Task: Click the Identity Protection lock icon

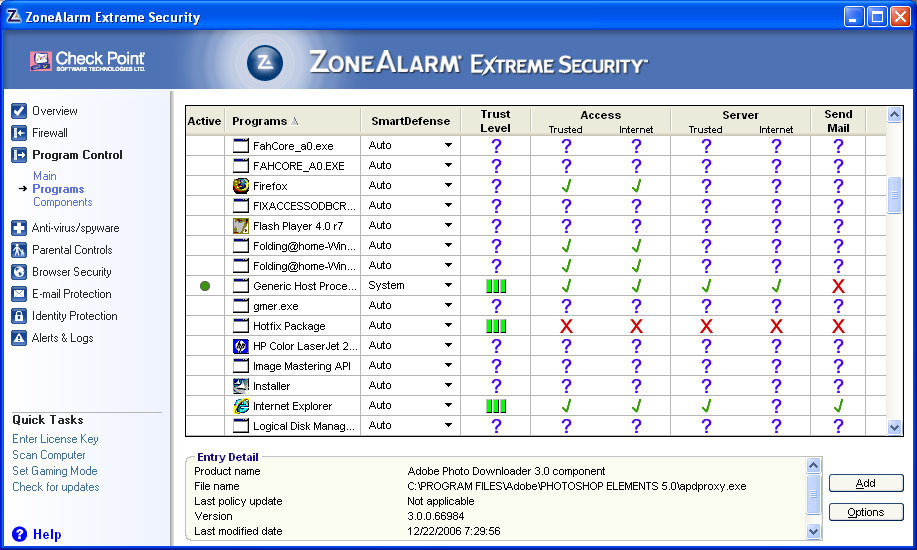Action: [19, 316]
